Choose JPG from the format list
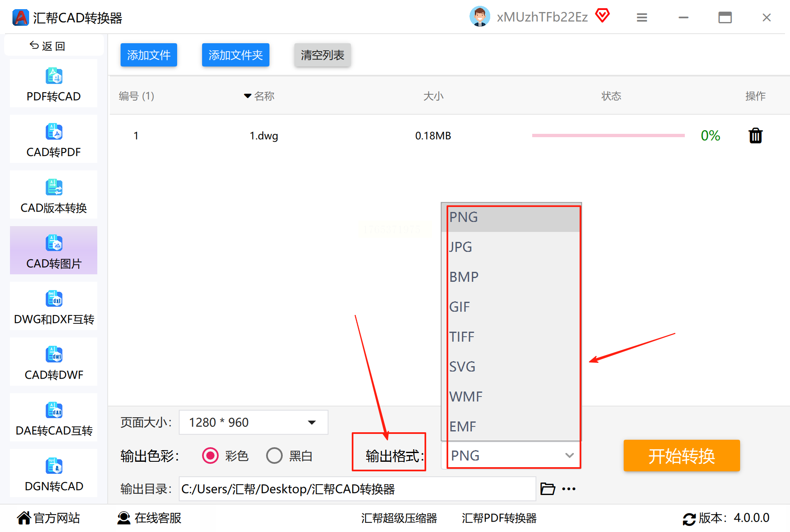790x532 pixels. click(x=511, y=247)
